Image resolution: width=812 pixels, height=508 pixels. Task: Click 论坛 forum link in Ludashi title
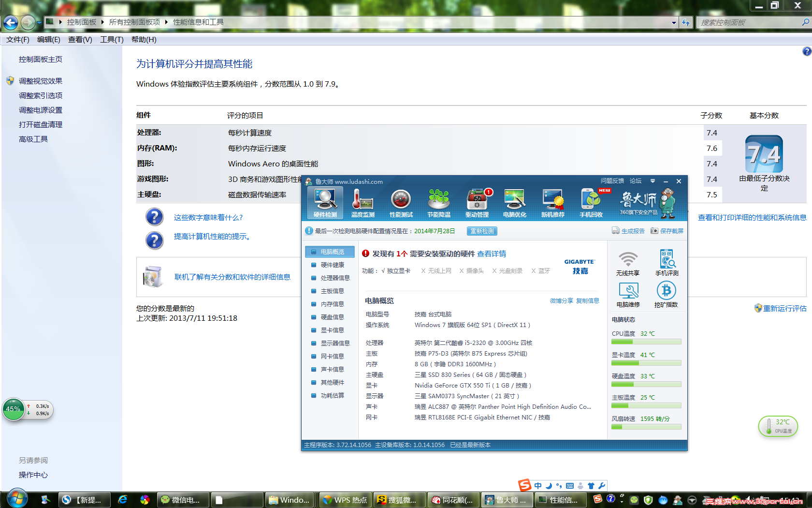[x=636, y=181]
